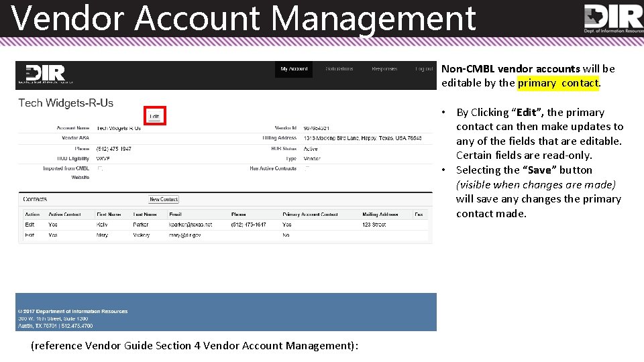Image resolution: width=644 pixels, height=362 pixels.
Task: Click the Vendor Id value 987654321
Action: [x=316, y=128]
